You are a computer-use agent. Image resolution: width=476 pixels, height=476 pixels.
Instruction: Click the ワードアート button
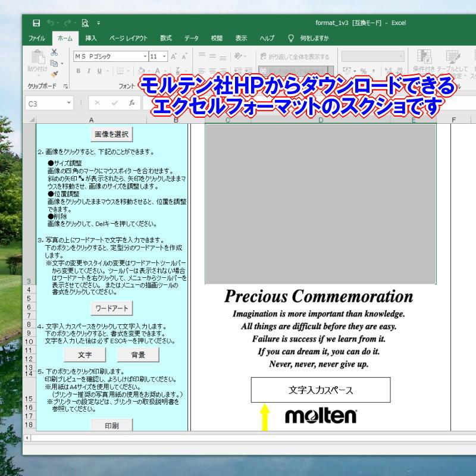[111, 308]
